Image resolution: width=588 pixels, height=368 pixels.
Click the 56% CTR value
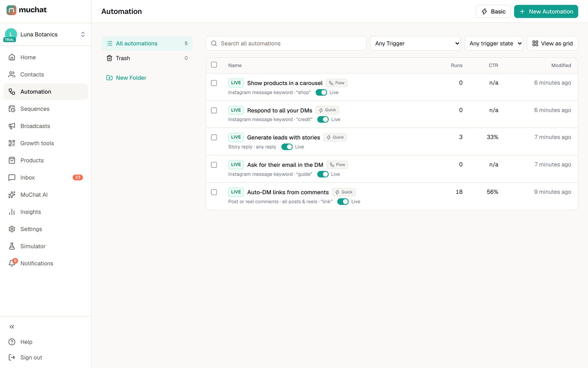pos(492,192)
